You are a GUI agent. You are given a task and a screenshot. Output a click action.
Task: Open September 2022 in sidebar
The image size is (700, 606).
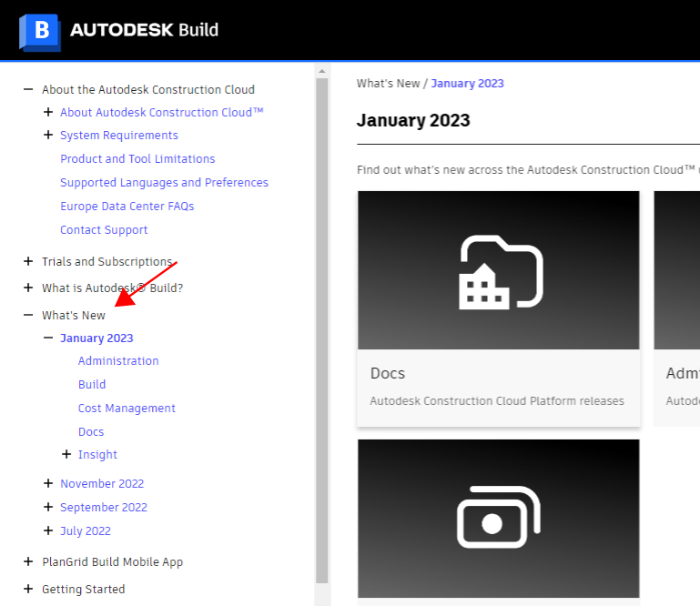click(x=104, y=508)
